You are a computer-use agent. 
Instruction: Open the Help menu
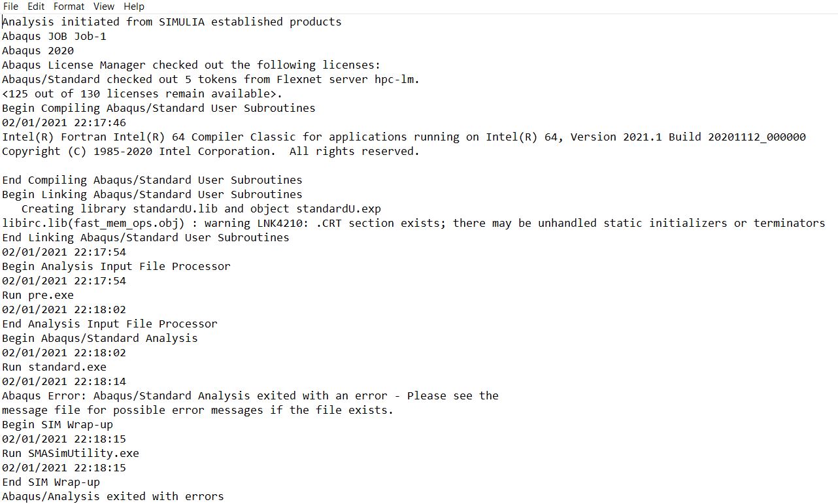point(133,7)
